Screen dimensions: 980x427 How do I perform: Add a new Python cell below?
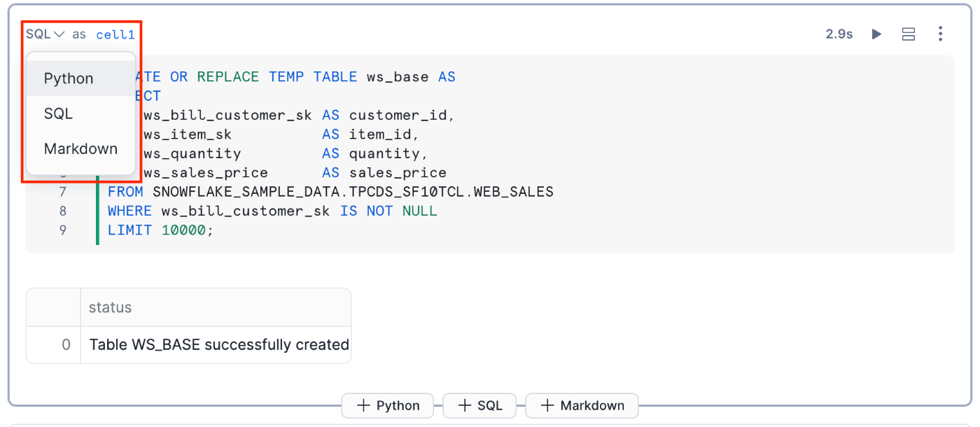point(388,405)
